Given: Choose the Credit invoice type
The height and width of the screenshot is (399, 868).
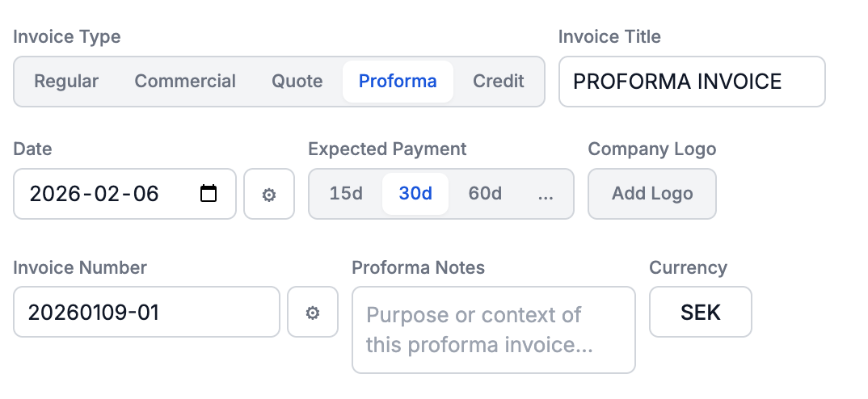Looking at the screenshot, I should [x=498, y=82].
